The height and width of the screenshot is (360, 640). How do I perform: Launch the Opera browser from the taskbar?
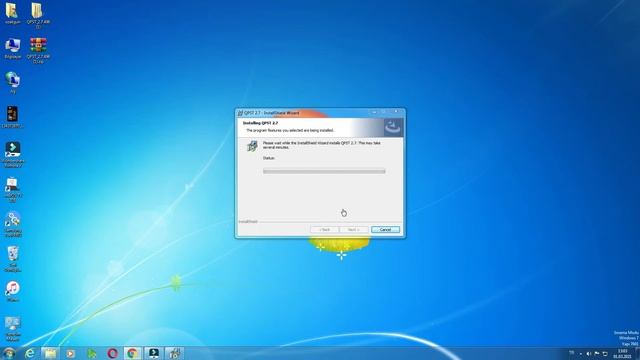click(112, 353)
